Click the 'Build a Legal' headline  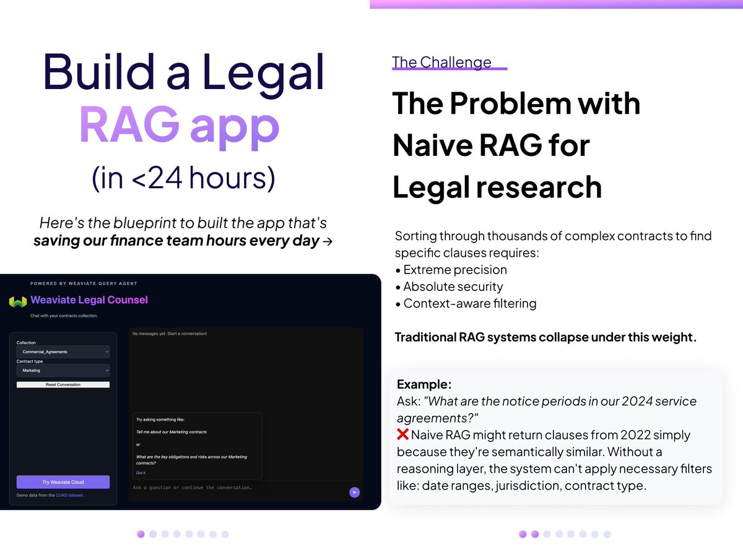tap(184, 72)
